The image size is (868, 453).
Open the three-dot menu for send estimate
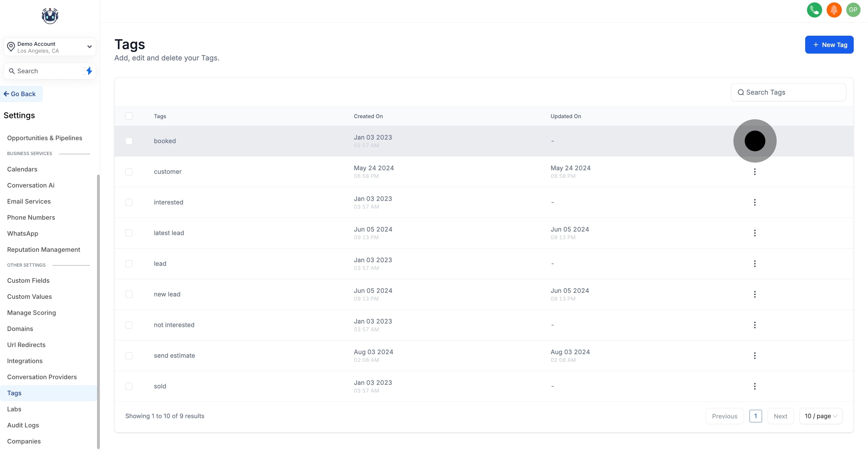coord(755,356)
